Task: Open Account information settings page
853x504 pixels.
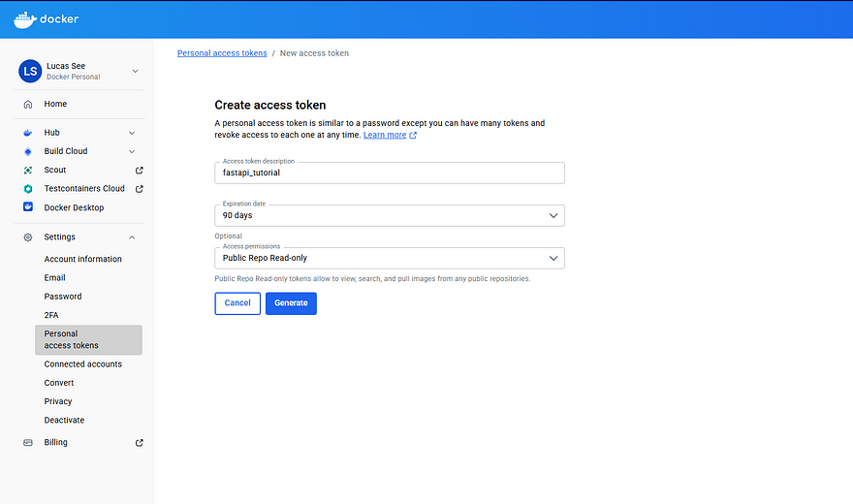Action: (83, 259)
